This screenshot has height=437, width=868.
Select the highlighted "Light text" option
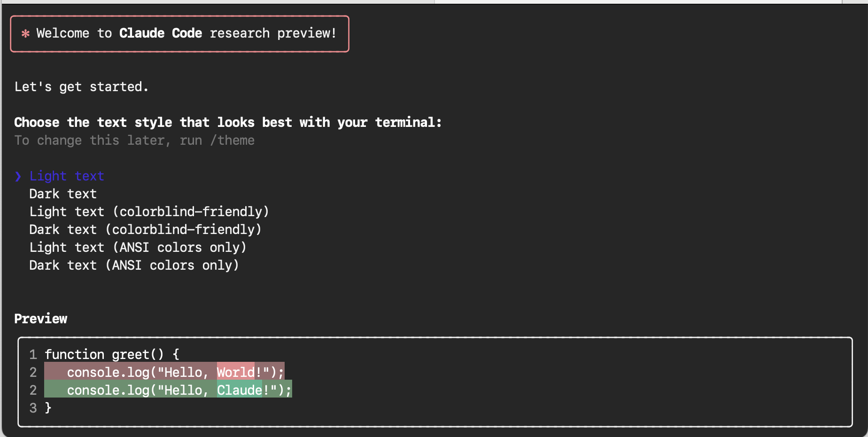[x=67, y=176]
